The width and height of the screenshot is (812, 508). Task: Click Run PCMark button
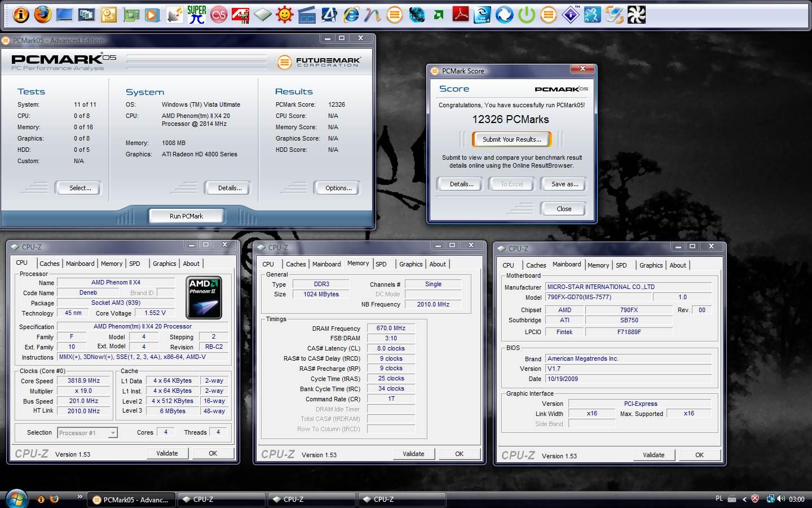pos(186,216)
